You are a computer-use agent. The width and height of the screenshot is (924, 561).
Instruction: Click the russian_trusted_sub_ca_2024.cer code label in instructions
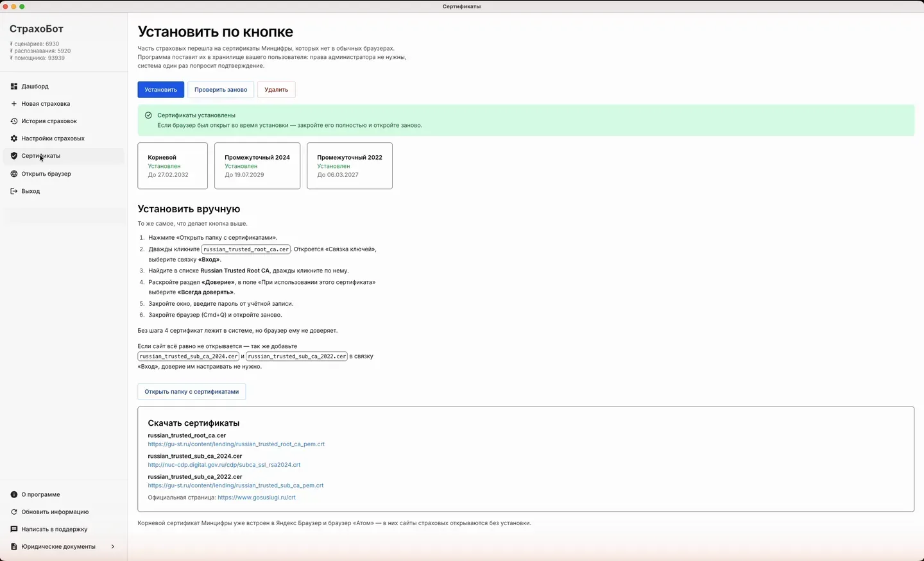189,356
